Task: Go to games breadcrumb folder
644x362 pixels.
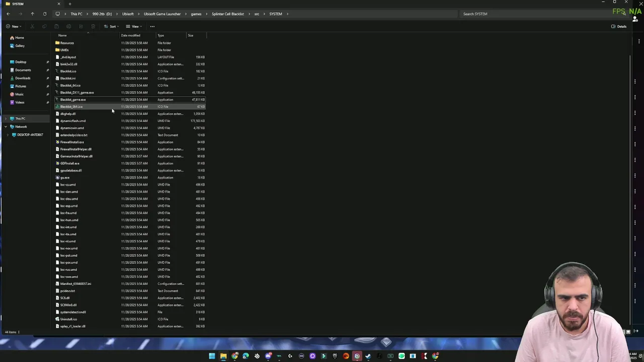Action: click(196, 14)
